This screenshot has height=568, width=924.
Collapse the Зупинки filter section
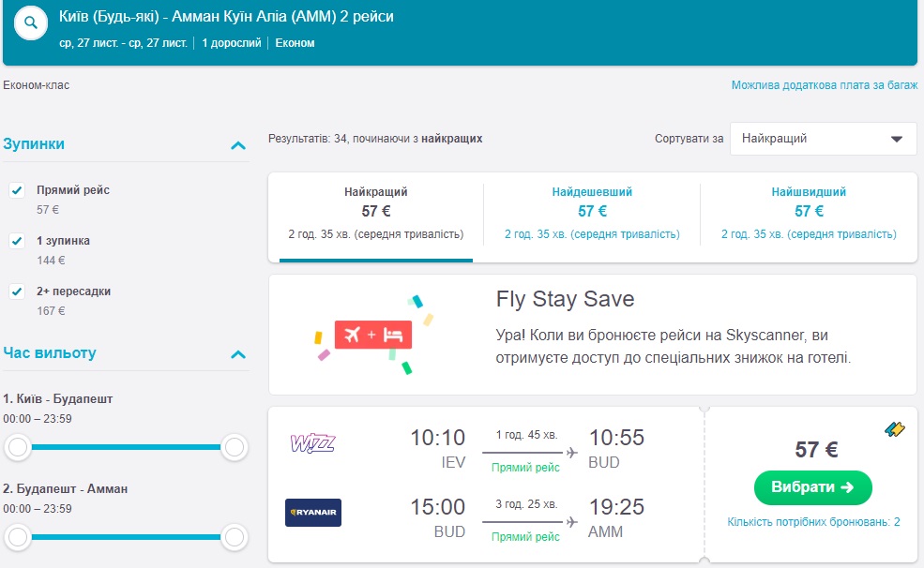point(238,145)
